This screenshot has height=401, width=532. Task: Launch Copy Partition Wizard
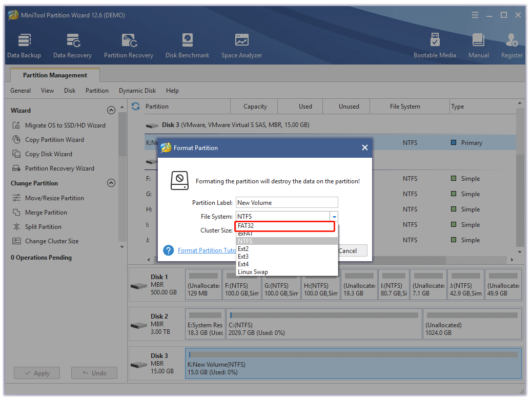coord(48,140)
